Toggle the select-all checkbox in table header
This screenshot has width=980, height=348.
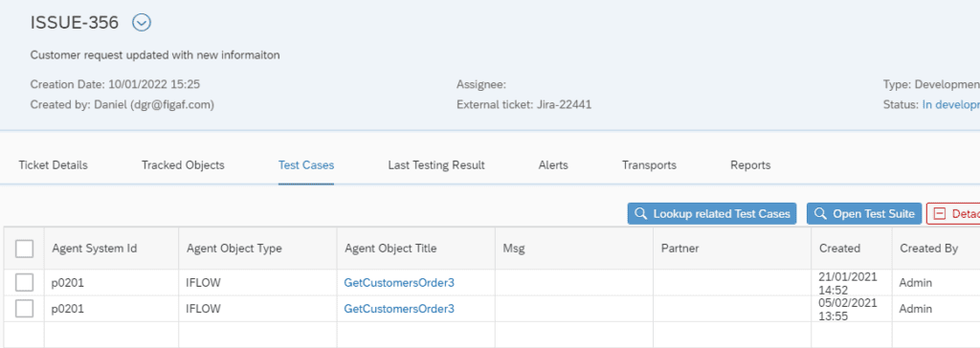[x=24, y=249]
